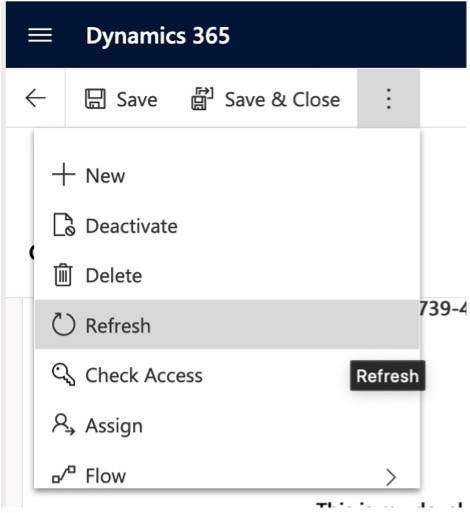The height and width of the screenshot is (513, 470).
Task: Select the Delete menu entry
Action: click(x=227, y=275)
